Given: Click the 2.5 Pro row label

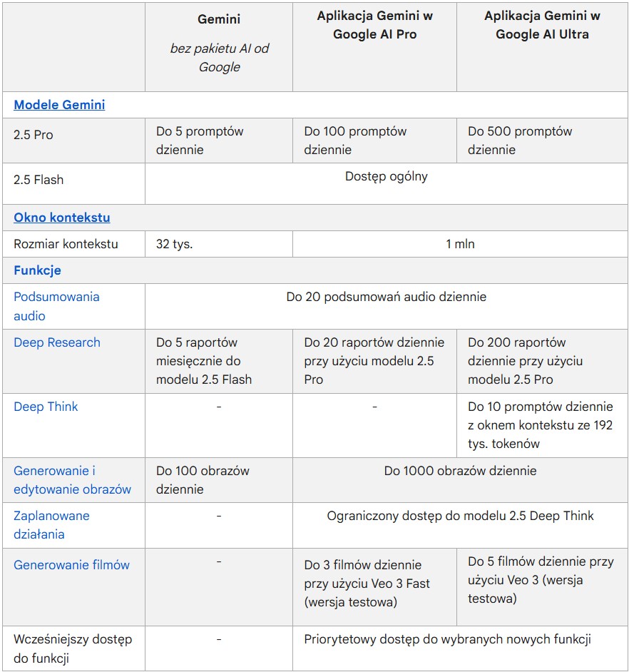Looking at the screenshot, I should (34, 135).
